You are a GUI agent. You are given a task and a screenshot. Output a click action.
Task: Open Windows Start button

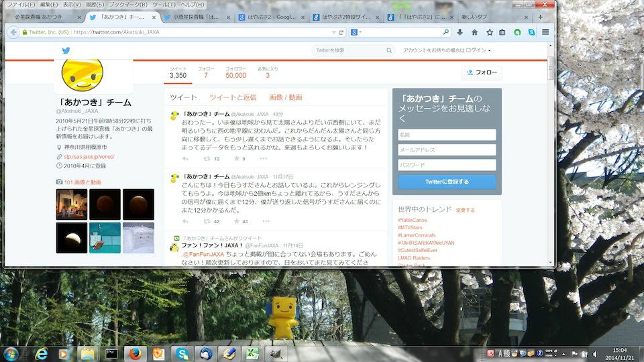click(11, 354)
